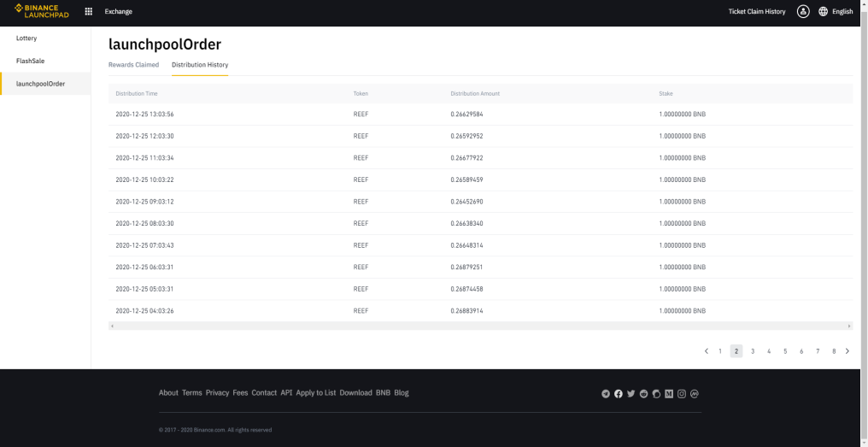Open the Reddit footer icon
Viewport: 868px width, 447px height.
point(644,394)
